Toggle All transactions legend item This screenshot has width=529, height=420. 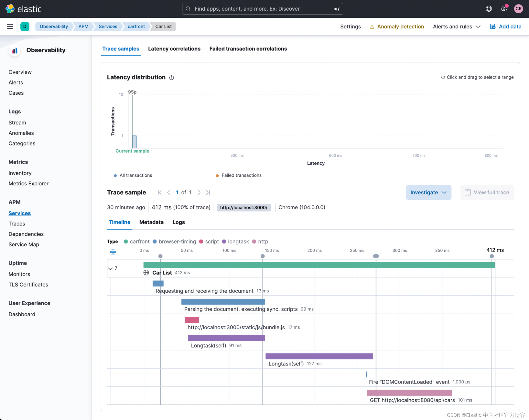[135, 175]
